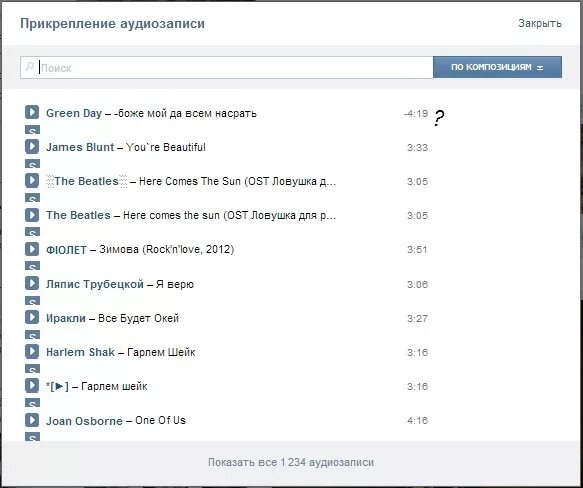Select title Зимова (Rock'n'love, 2012)
The width and height of the screenshot is (583, 488).
(x=166, y=249)
